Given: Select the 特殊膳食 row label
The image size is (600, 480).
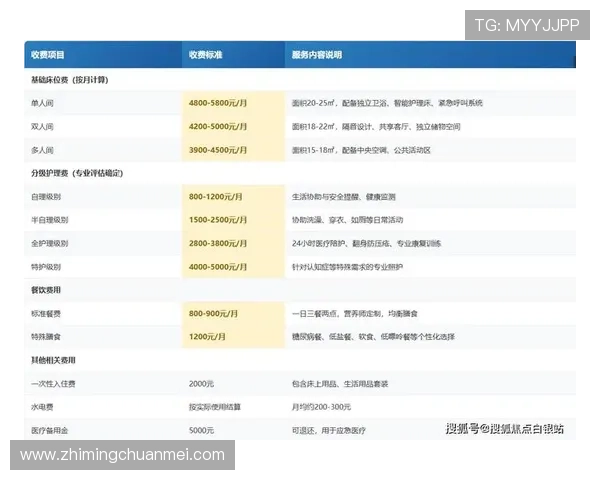Looking at the screenshot, I should click(x=46, y=337).
